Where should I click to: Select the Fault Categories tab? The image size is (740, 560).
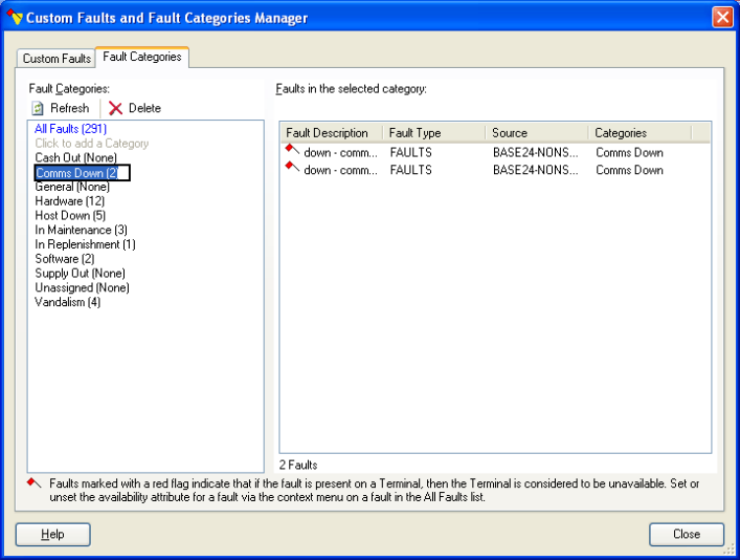(142, 57)
